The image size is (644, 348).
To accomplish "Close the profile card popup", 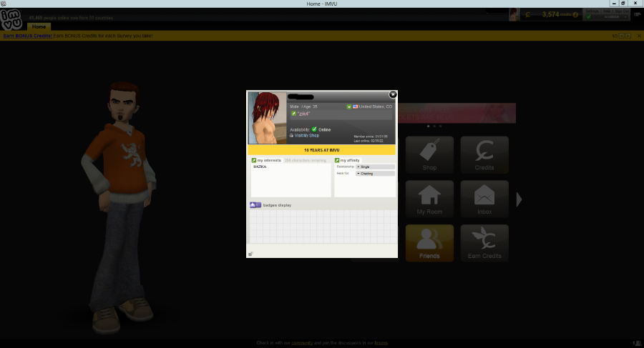I will (x=393, y=94).
